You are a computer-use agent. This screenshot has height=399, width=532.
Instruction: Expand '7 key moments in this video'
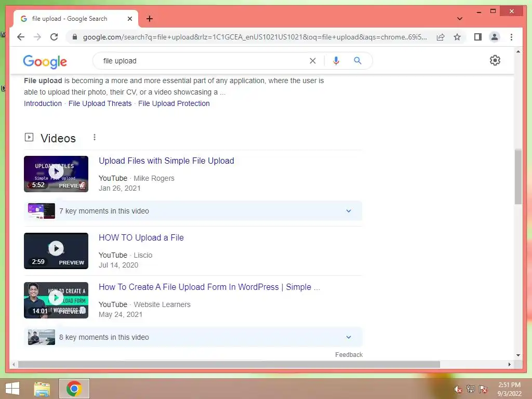coord(193,211)
